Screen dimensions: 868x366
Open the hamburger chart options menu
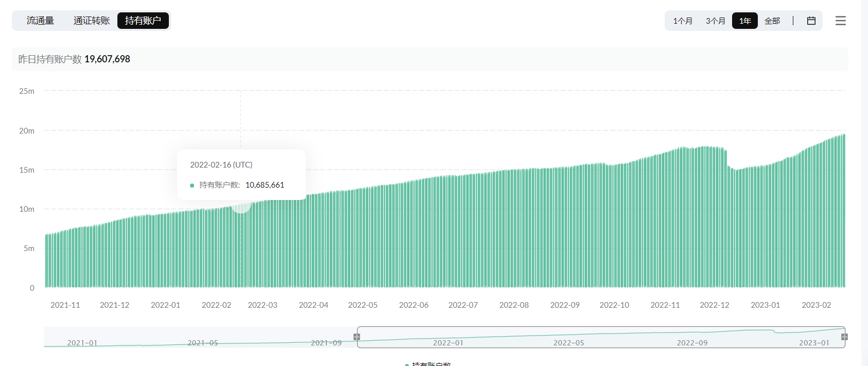[840, 21]
